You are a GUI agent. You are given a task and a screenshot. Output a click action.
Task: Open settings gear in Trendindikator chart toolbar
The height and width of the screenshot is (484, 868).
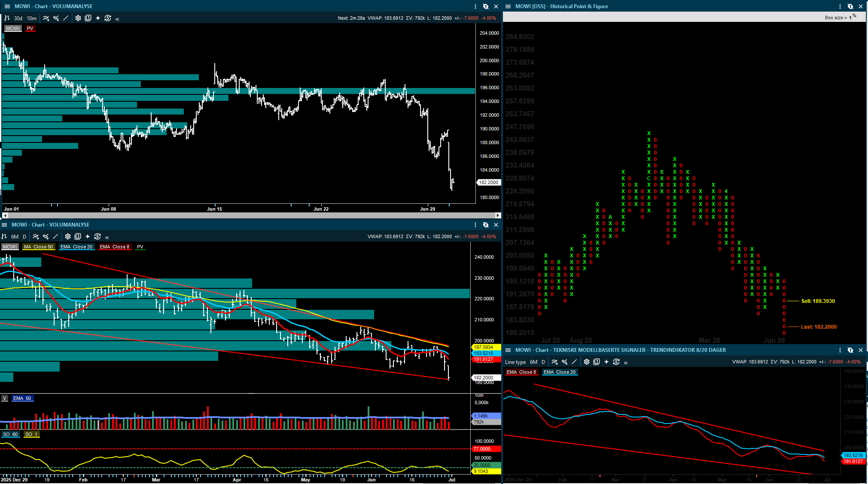tap(587, 362)
